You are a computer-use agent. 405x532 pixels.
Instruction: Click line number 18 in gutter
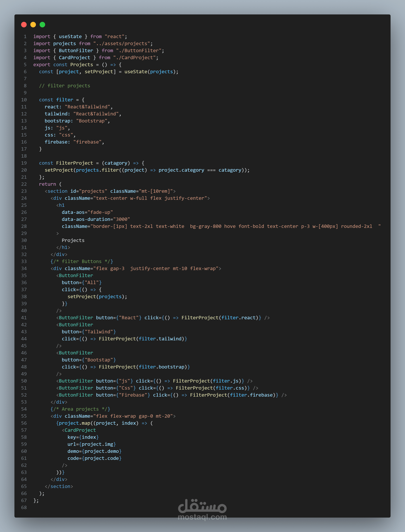[x=24, y=156]
